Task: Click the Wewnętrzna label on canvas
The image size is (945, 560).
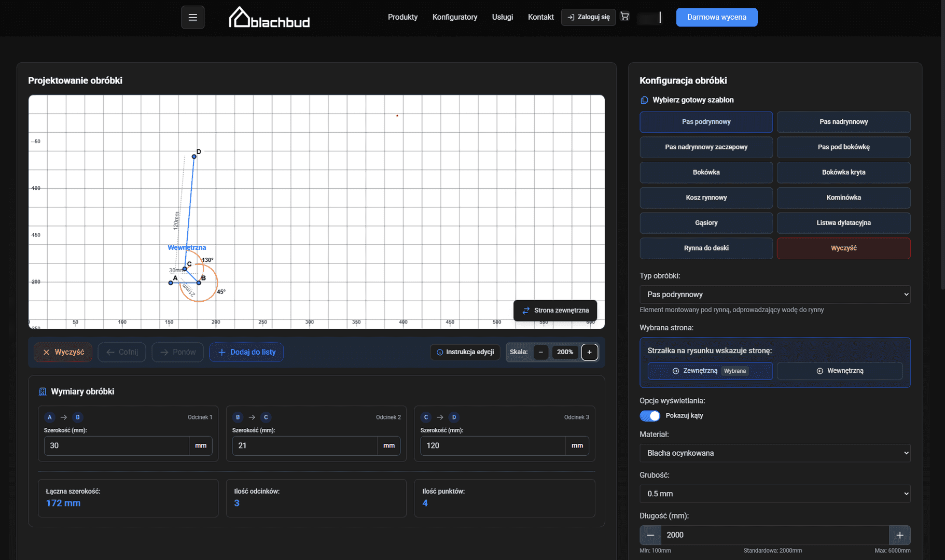Action: [187, 248]
